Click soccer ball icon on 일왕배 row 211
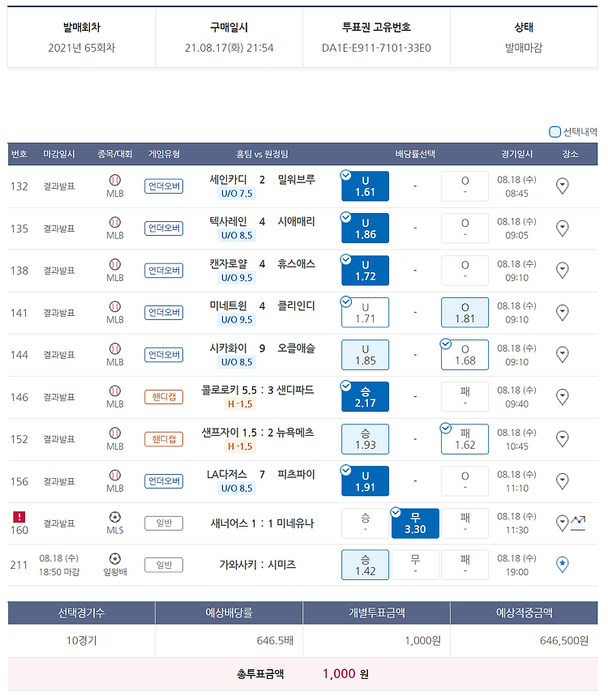608x700 pixels. (115, 558)
